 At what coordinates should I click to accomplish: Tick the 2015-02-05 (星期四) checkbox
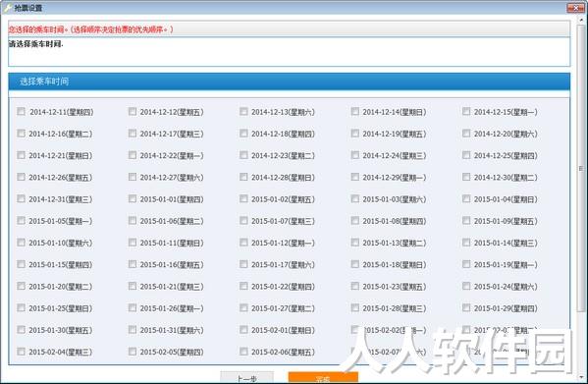coord(133,352)
